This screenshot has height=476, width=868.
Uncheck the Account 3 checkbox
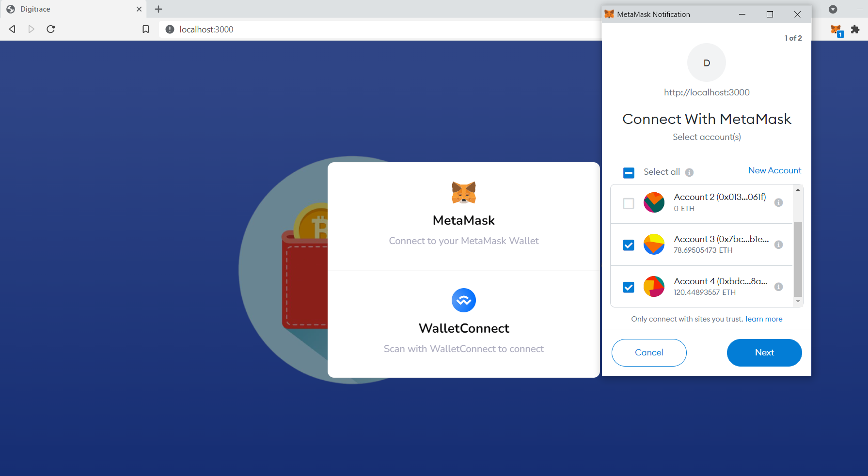coord(629,246)
